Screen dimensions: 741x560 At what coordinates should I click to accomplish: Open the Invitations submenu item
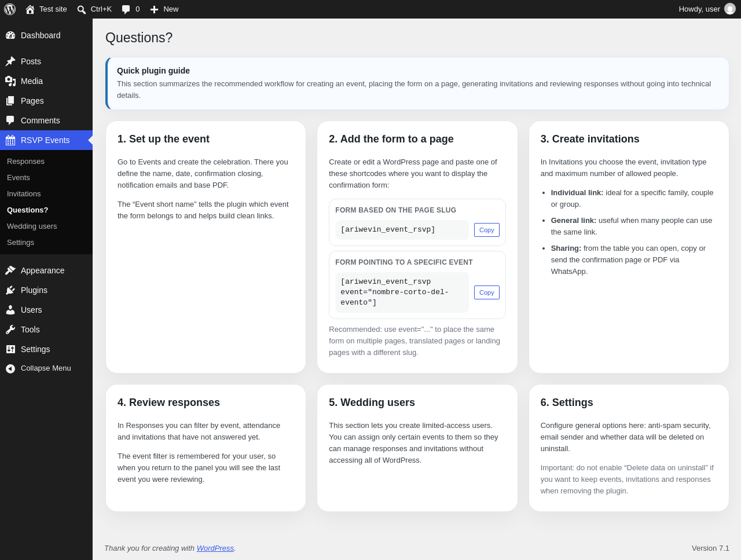click(24, 194)
